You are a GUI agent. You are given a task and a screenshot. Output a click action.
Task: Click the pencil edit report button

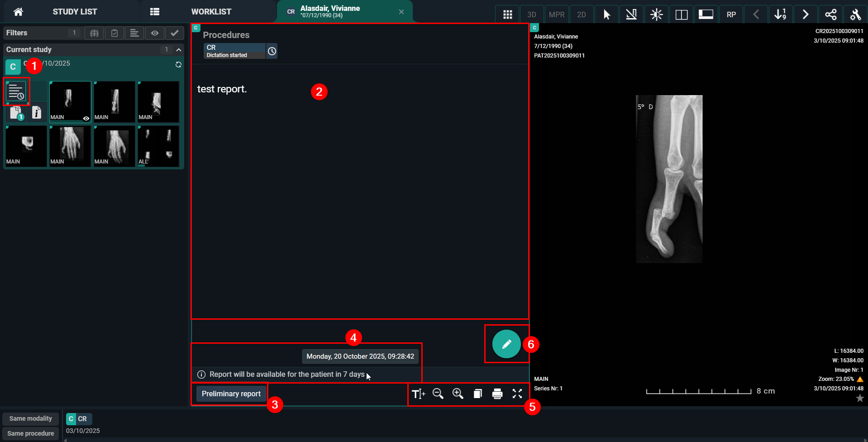pos(506,345)
